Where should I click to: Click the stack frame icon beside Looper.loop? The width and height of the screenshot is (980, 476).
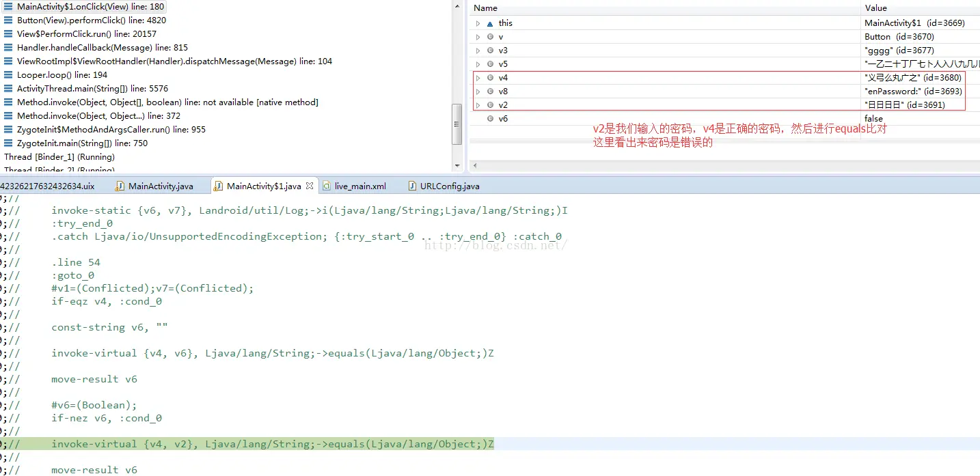tap(8, 75)
